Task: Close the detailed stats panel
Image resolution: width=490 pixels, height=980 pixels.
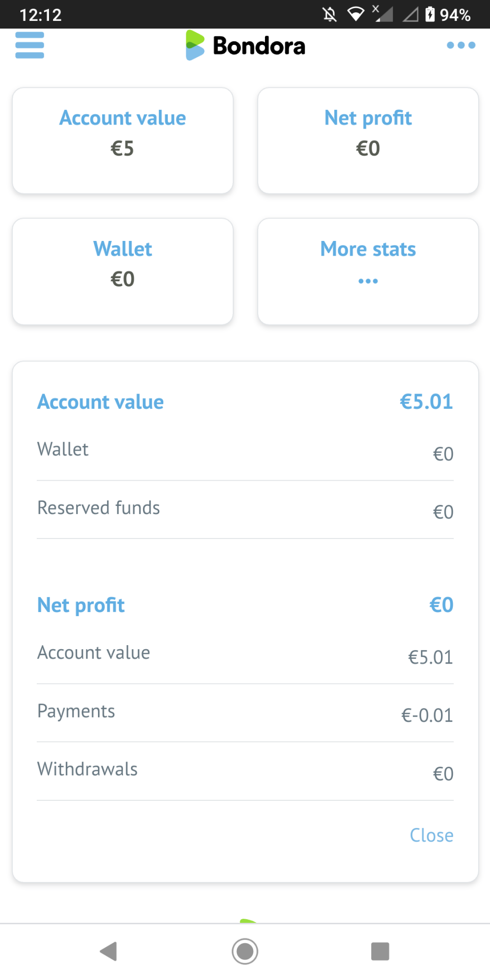Action: coord(431,835)
